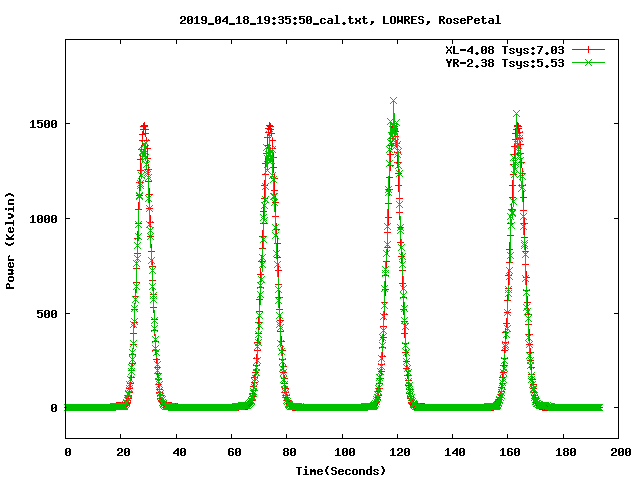Image resolution: width=640 pixels, height=480 pixels.
Task: Select legend entry 'YR-2.38 Tsys:5.53'
Action: (504, 63)
